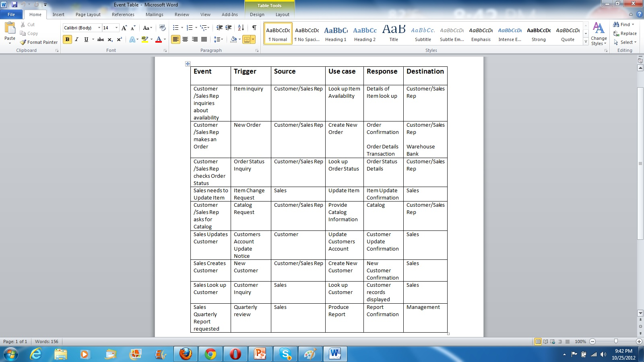Expand the font color dropdown arrow
Screen dimensions: 644x362
pyautogui.click(x=165, y=39)
